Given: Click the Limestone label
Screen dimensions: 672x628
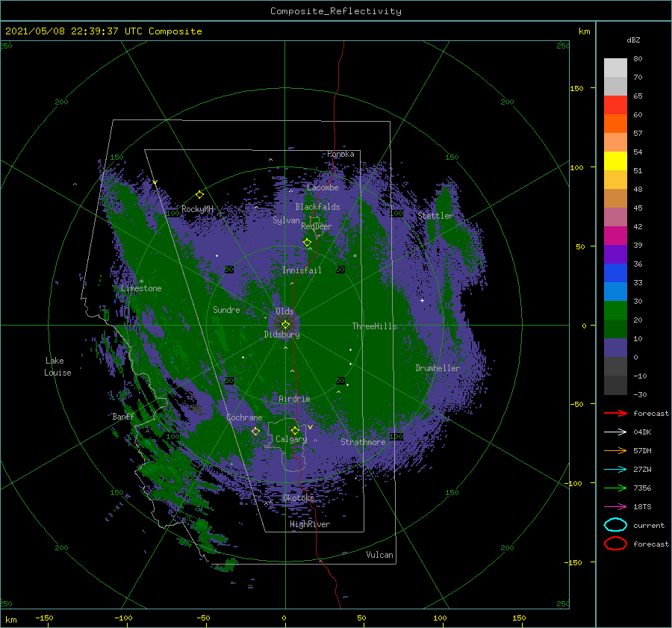Looking at the screenshot, I should pyautogui.click(x=141, y=288).
